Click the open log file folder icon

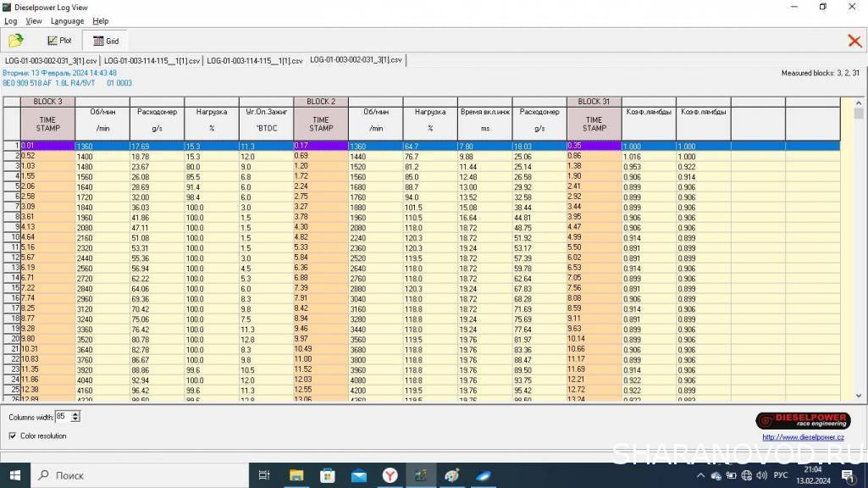point(15,40)
